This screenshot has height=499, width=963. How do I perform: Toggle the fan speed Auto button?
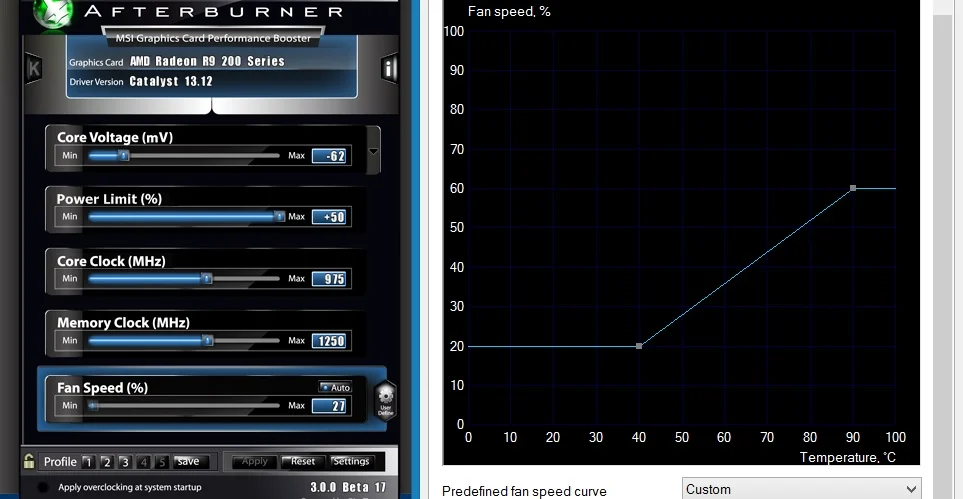[x=335, y=387]
